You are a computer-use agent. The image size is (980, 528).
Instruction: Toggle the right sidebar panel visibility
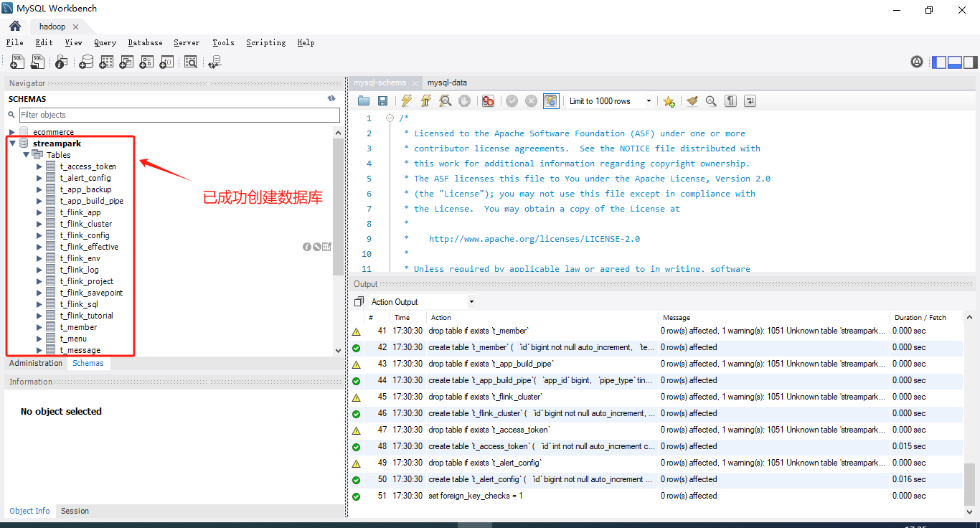pyautogui.click(x=970, y=62)
